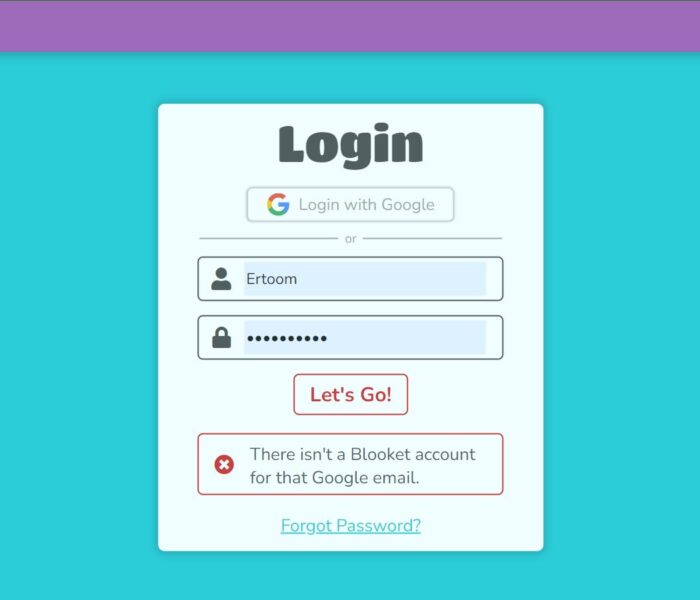700x600 pixels.
Task: Focus the masked password field
Action: (x=350, y=338)
